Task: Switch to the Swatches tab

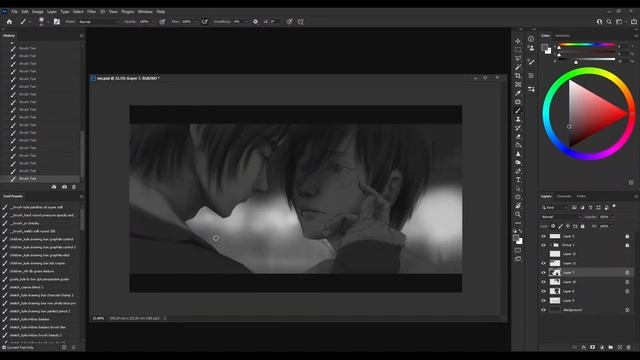Action: click(x=562, y=36)
